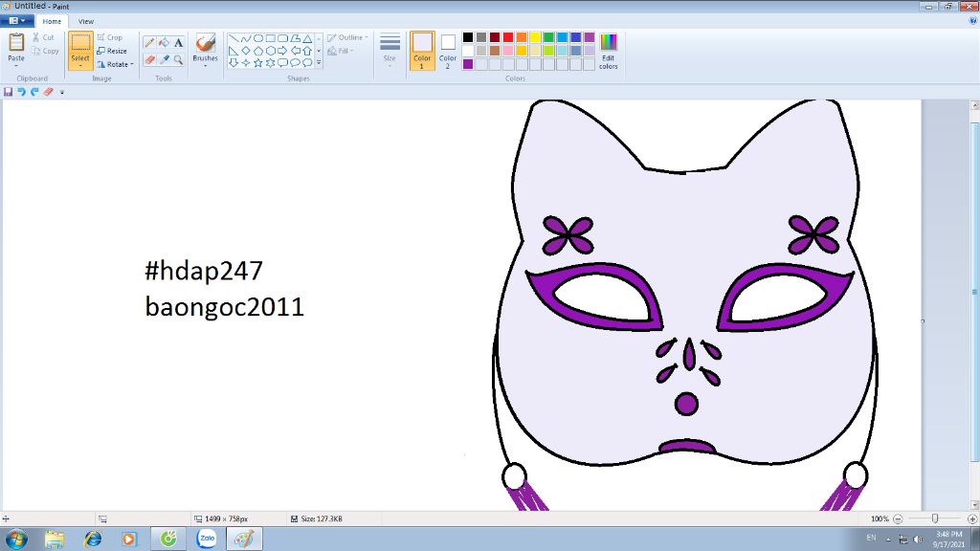
Task: Click the '#hdap247' text on canvas
Action: (x=204, y=271)
